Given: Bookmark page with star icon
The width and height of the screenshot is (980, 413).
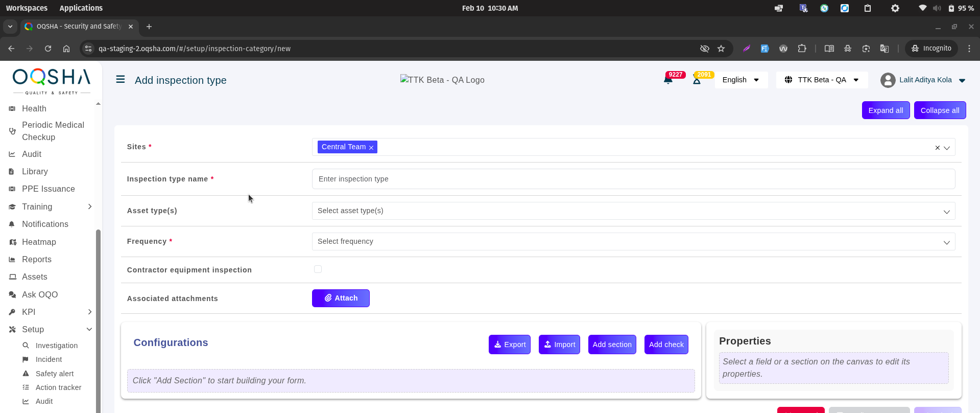Looking at the screenshot, I should [721, 49].
